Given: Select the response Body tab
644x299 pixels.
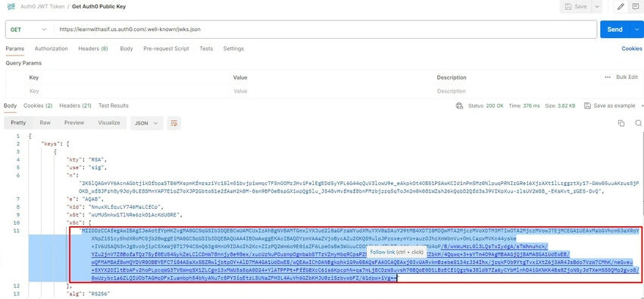Looking at the screenshot, I should pos(11,105).
